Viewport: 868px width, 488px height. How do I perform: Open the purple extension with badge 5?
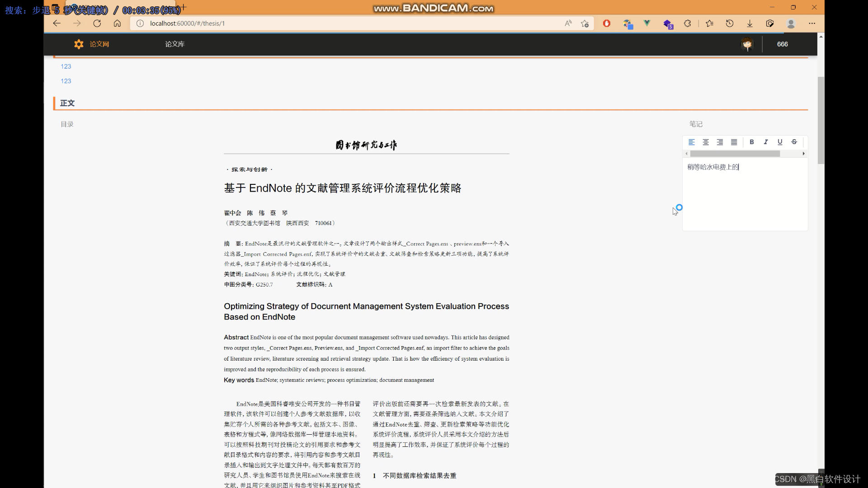[x=668, y=24]
